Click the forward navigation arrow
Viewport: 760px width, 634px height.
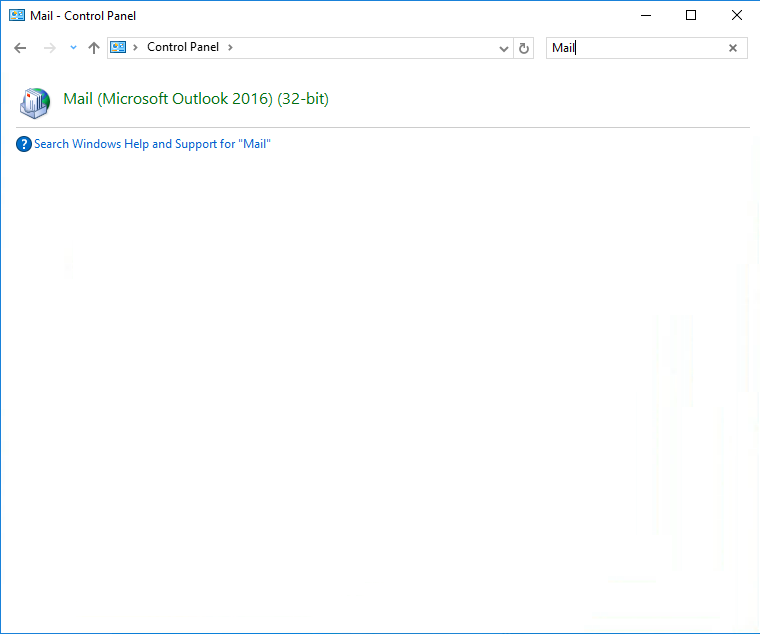49,48
